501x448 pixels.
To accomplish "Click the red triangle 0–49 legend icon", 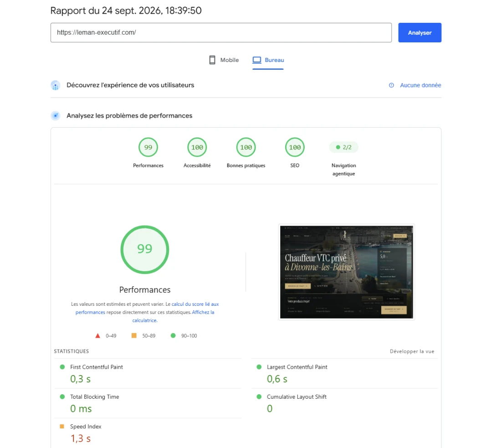I will click(x=98, y=336).
